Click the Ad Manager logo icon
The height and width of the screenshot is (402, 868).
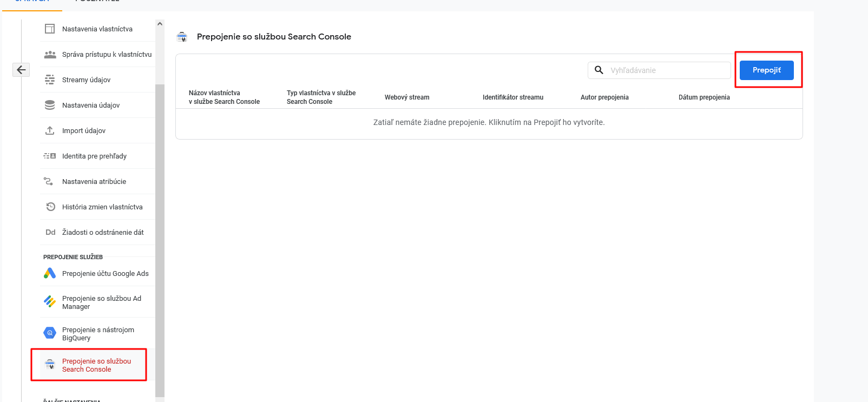point(50,301)
